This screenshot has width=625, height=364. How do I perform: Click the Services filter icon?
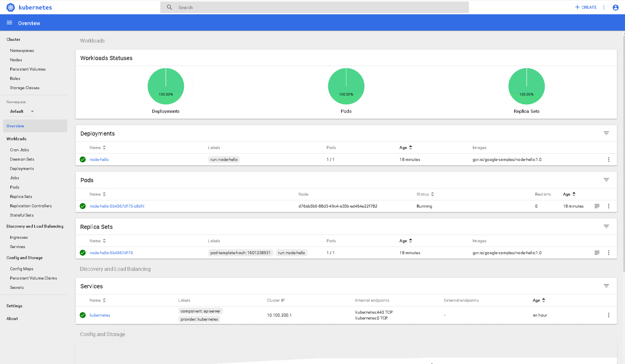(606, 286)
